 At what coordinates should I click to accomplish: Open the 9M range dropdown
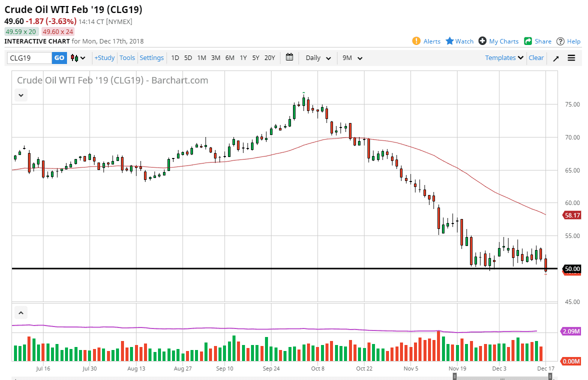(x=352, y=57)
